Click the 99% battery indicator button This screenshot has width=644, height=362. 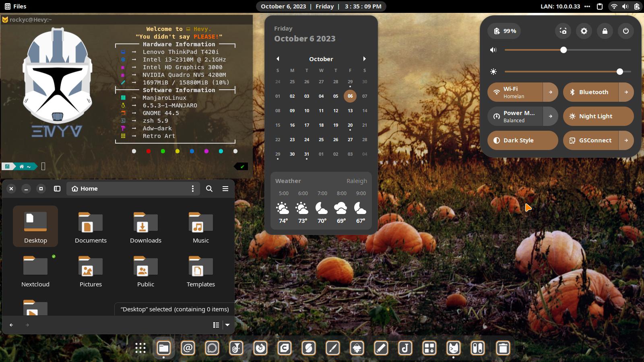point(504,31)
